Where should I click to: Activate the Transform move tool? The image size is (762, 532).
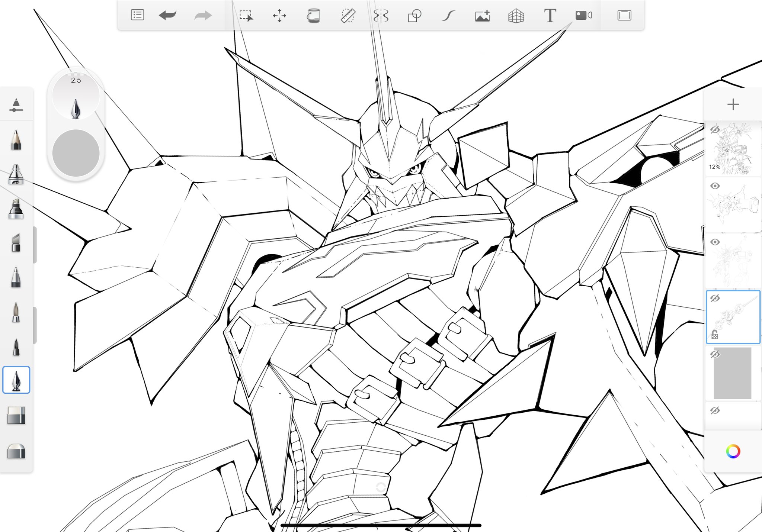(279, 16)
